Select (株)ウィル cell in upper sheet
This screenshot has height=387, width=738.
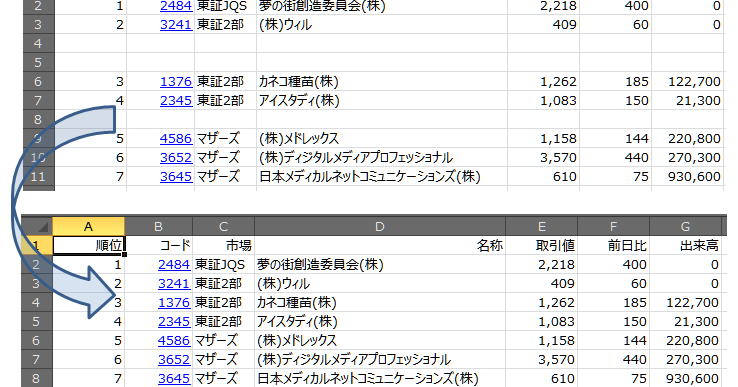coord(382,24)
